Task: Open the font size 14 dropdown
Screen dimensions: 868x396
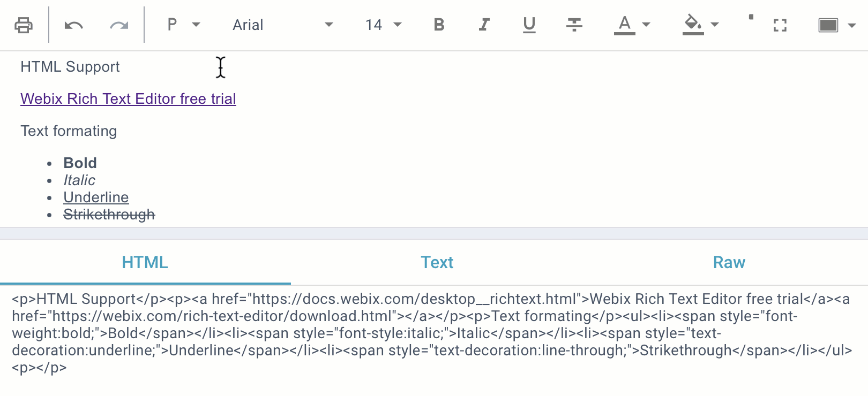Action: [x=383, y=25]
